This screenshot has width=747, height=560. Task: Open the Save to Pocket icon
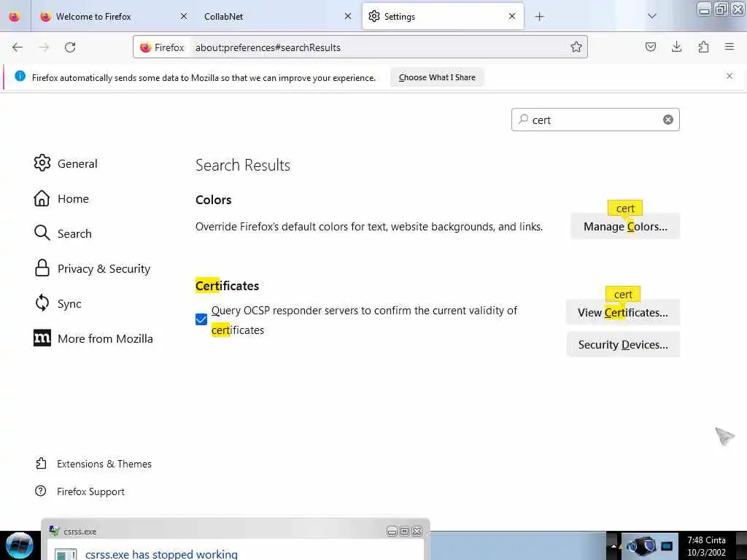coord(650,47)
